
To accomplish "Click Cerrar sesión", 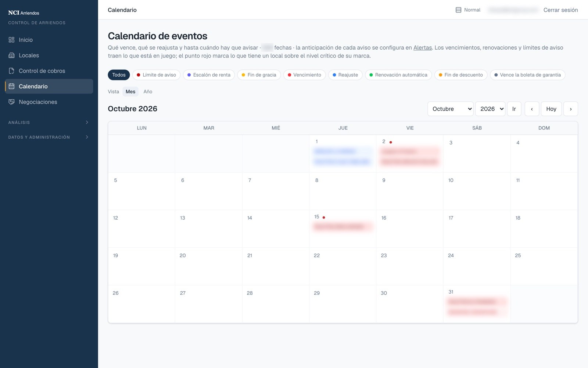I will pyautogui.click(x=560, y=10).
